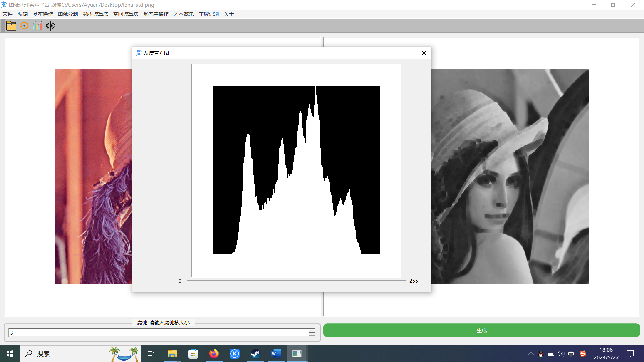Click the histogram bar chart icon
This screenshot has width=644, height=362.
pyautogui.click(x=37, y=26)
